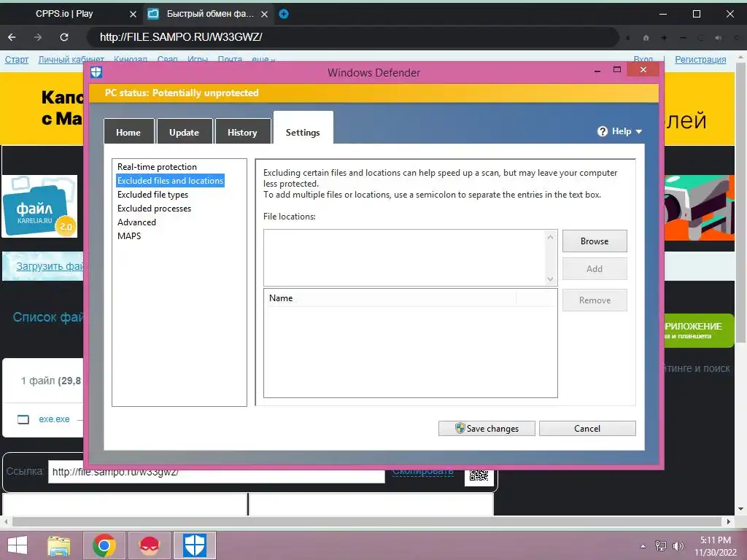
Task: Cancel the Defender settings changes
Action: 587,428
